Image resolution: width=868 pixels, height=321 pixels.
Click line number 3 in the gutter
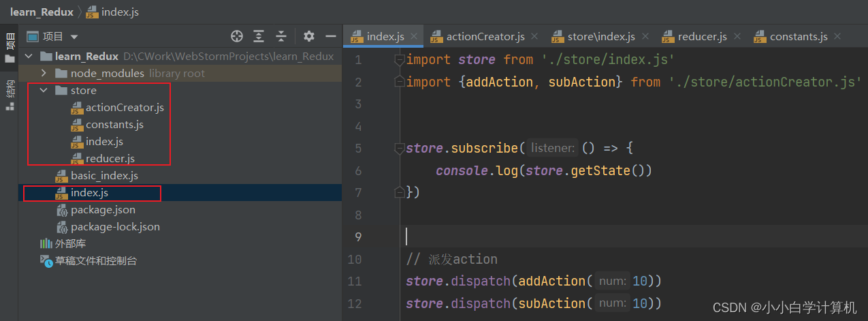tap(357, 104)
